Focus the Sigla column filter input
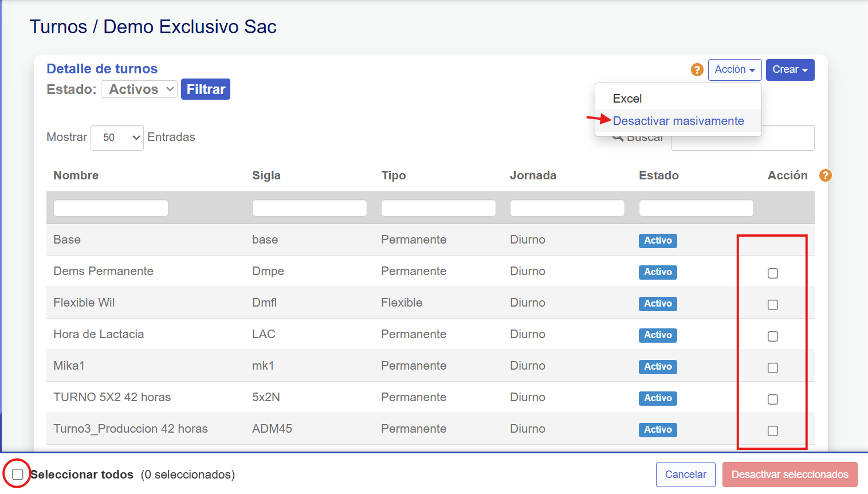Image resolution: width=868 pixels, height=494 pixels. (x=309, y=208)
